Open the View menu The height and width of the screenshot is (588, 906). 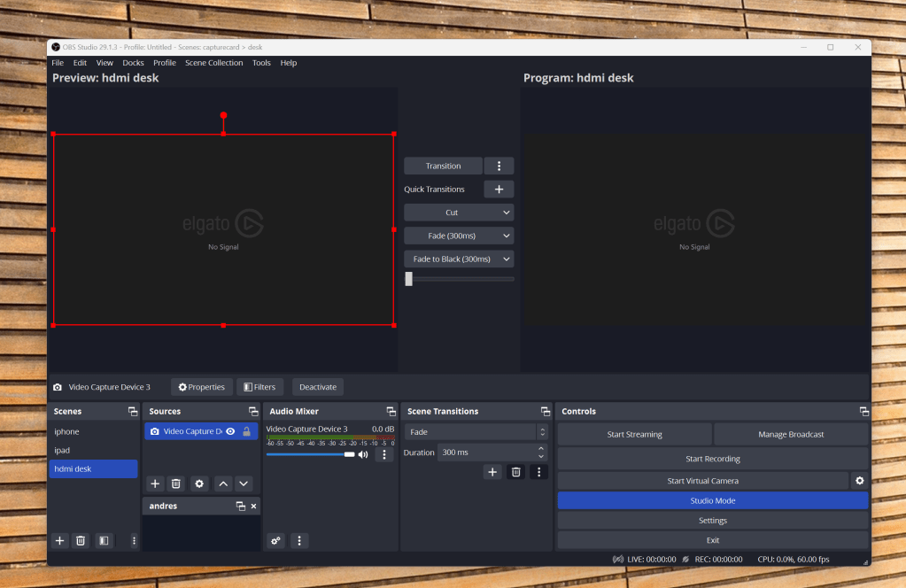[105, 62]
